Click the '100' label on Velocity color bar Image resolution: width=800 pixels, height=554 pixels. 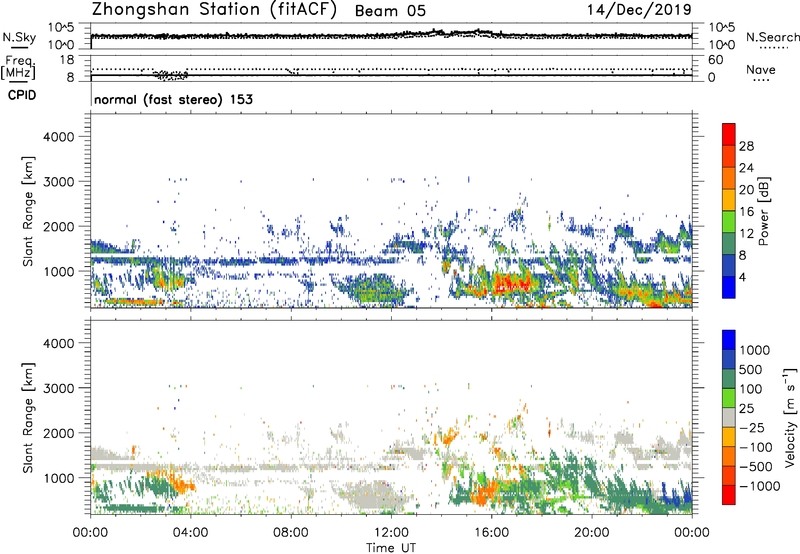(x=751, y=389)
